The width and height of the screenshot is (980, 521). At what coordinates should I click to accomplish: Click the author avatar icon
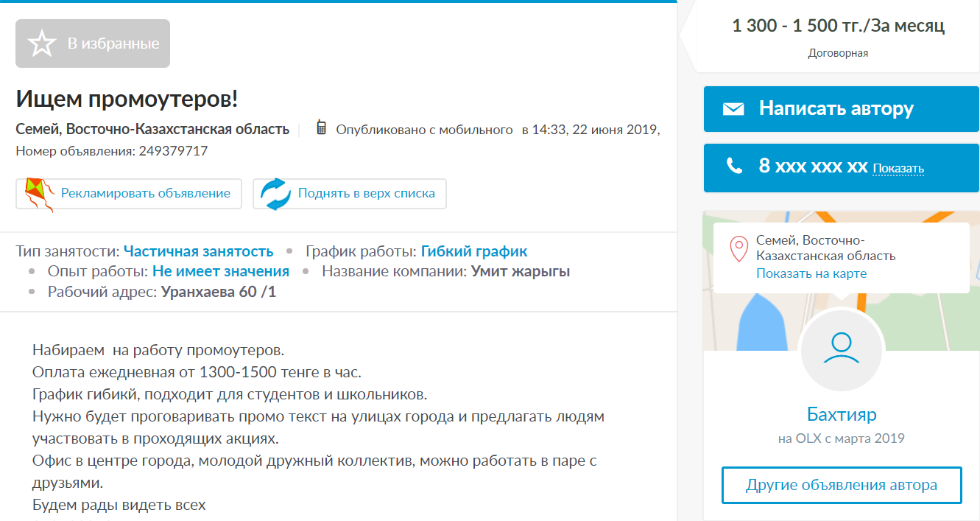[841, 349]
